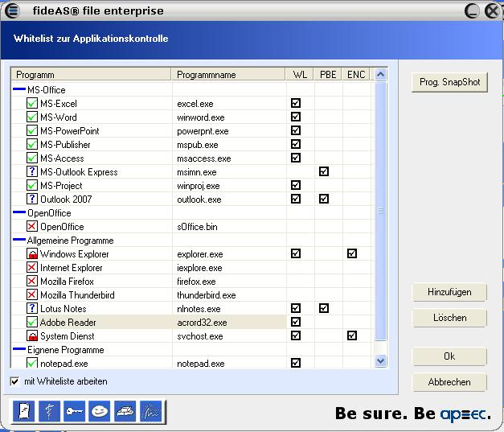Click status icon next to MS-Project
Screen dimensions: 504x432
click(32, 185)
